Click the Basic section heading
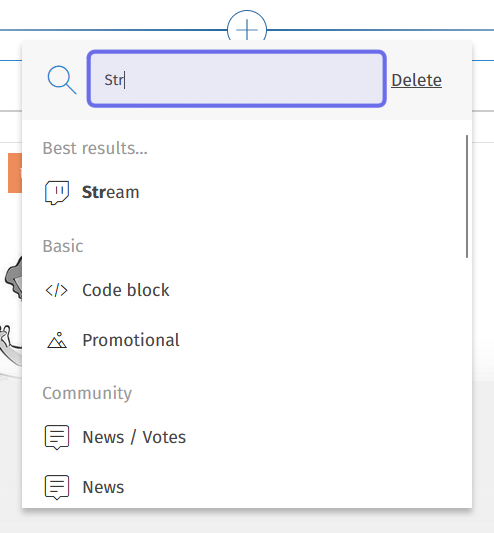Screen dimensions: 494x533 (63, 246)
